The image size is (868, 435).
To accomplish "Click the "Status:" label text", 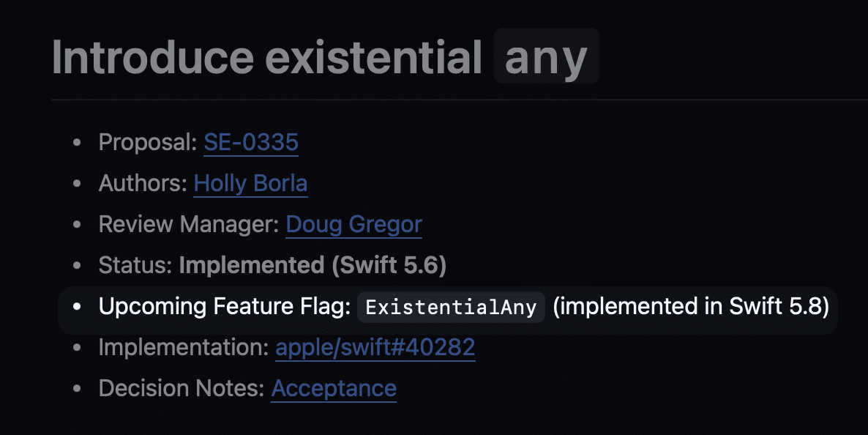I will point(135,265).
